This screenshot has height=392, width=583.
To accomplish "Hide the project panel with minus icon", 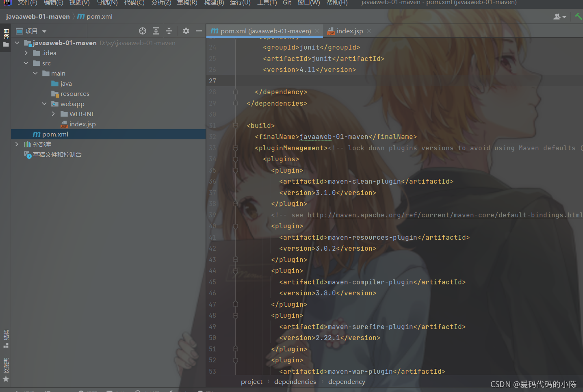I will click(x=199, y=31).
